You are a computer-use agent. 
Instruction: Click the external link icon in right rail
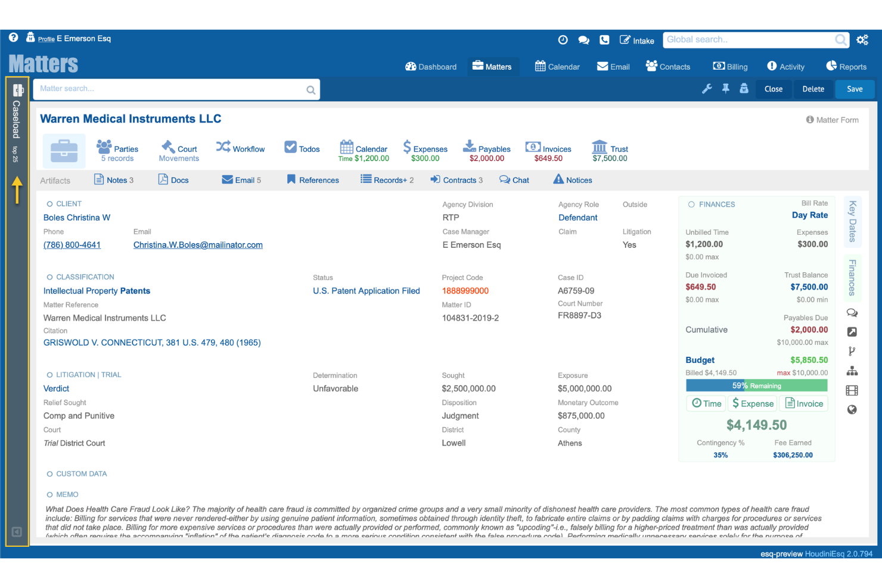point(852,332)
